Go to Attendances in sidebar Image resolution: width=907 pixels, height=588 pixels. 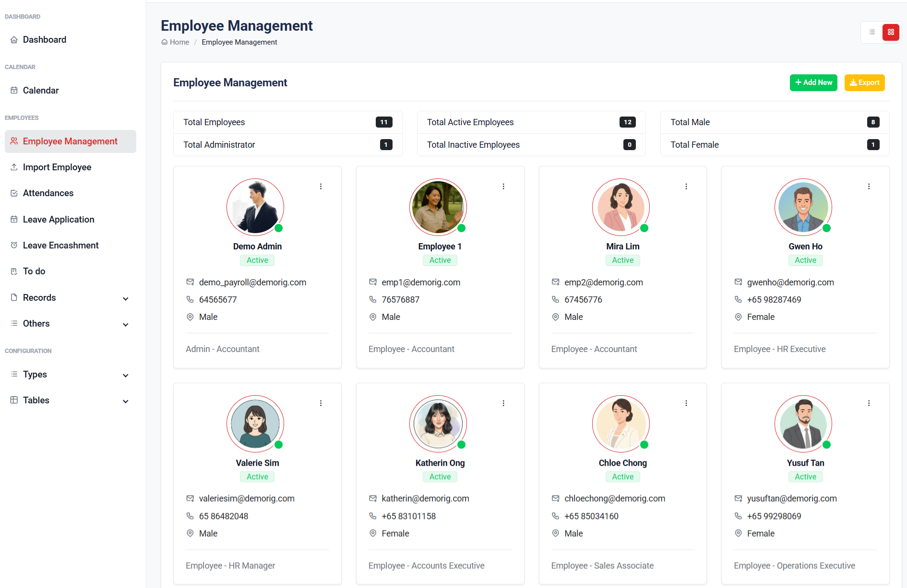(48, 193)
